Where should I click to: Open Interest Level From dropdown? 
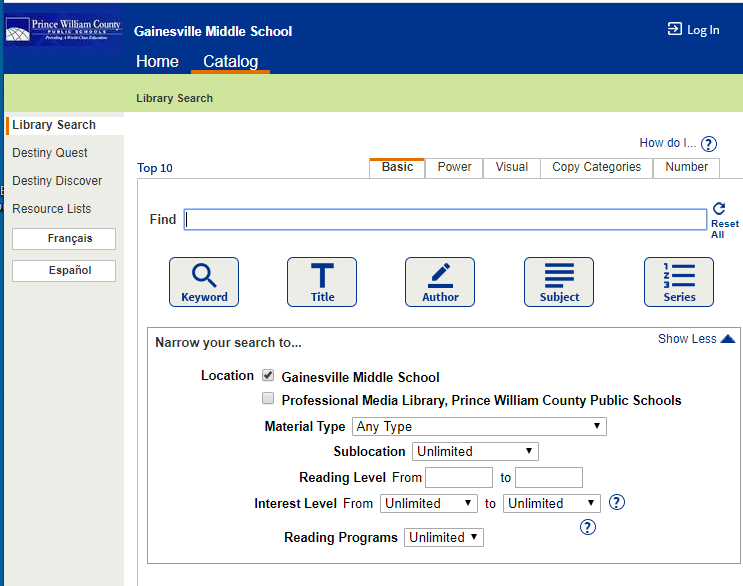(428, 503)
